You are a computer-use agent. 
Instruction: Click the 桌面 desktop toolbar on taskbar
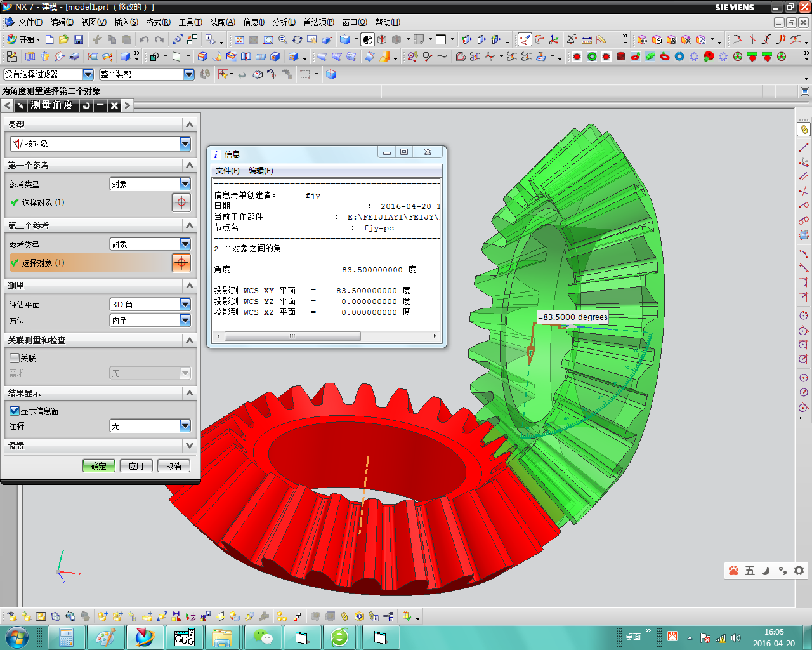click(633, 637)
